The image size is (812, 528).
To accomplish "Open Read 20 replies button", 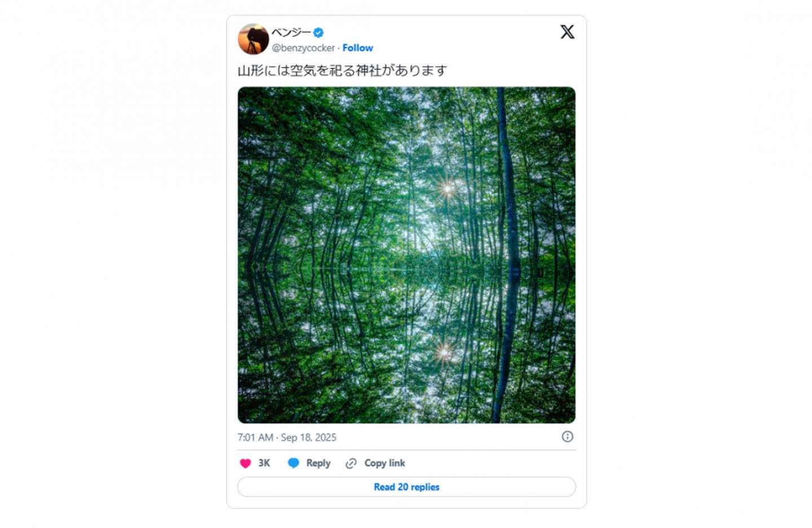I will [x=406, y=487].
